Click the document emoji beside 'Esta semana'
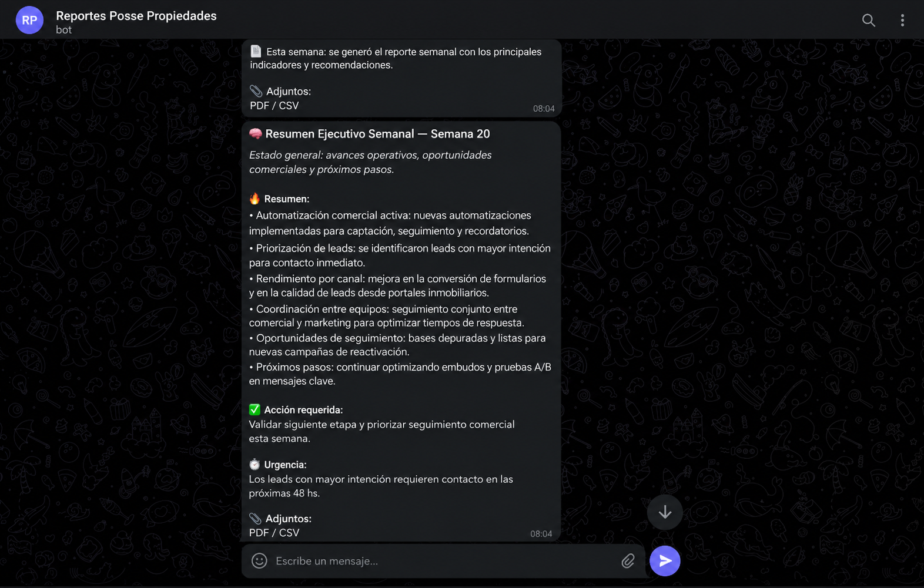The height and width of the screenshot is (588, 924). point(256,52)
